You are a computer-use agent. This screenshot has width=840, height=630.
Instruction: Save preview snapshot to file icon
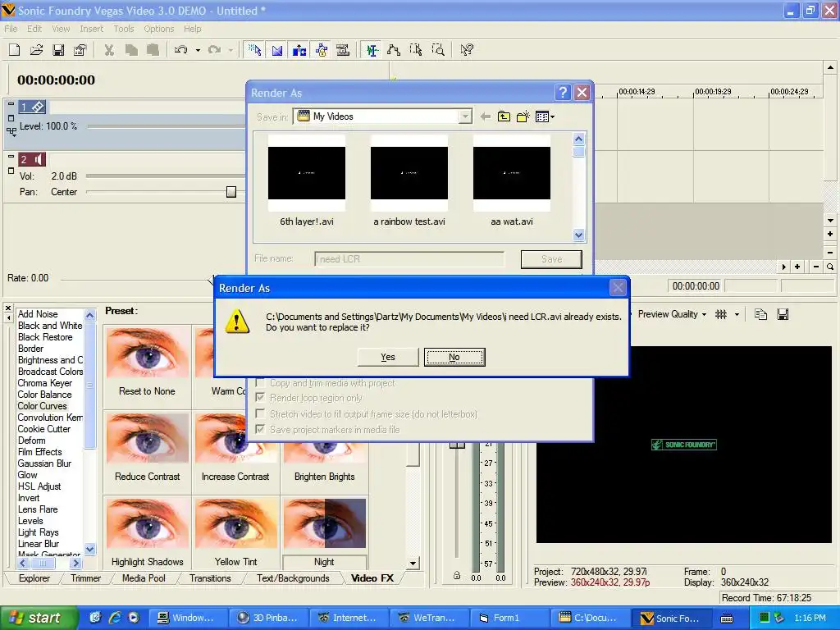point(783,314)
